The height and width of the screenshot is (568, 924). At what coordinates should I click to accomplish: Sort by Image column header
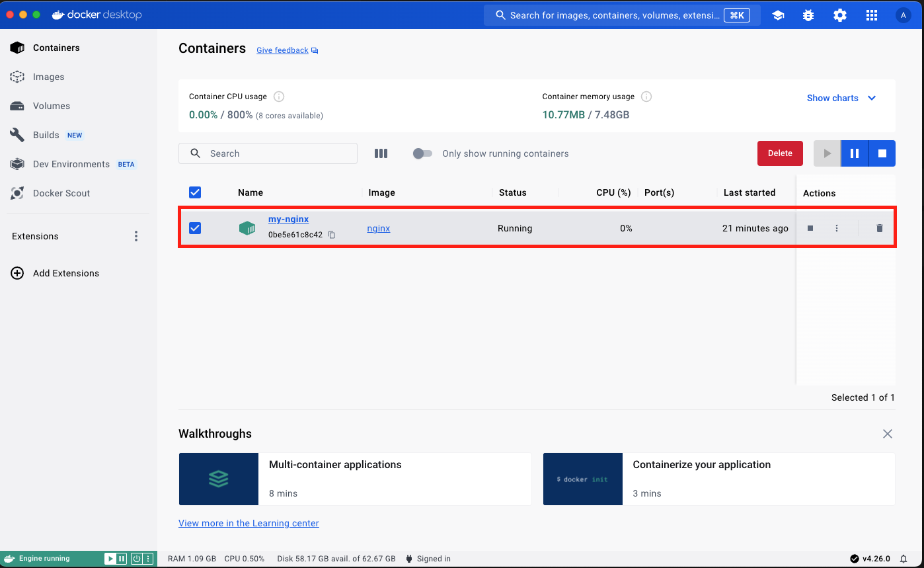click(x=381, y=192)
